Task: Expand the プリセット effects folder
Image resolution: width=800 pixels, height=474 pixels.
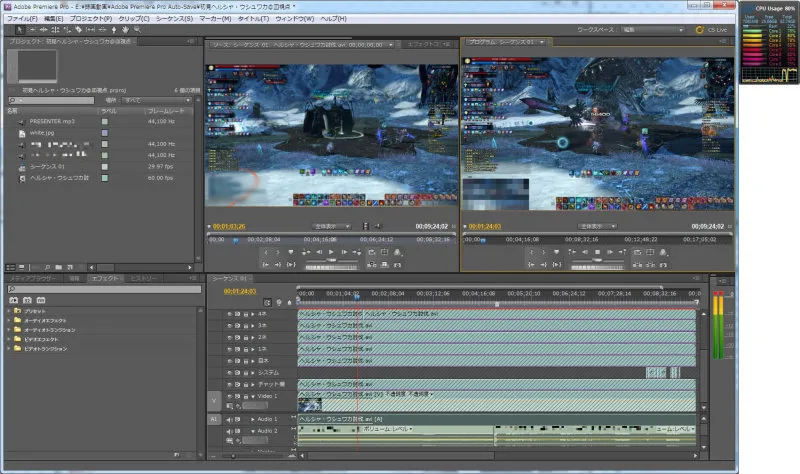Action: pyautogui.click(x=9, y=311)
